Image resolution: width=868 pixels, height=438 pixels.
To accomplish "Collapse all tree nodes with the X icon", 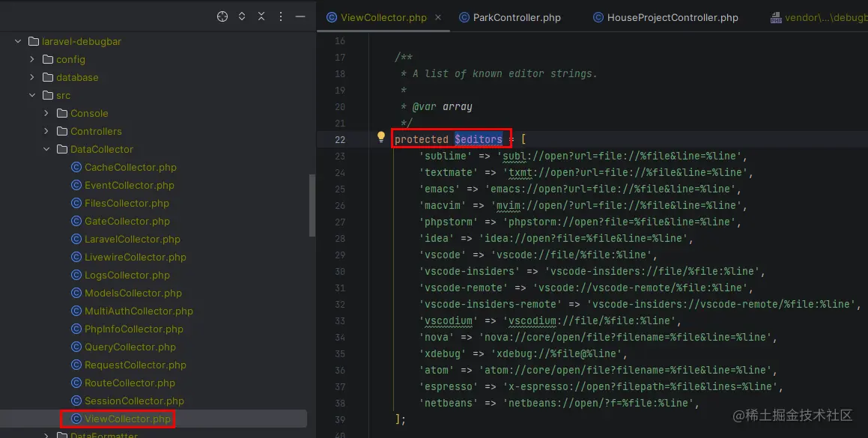I will coord(261,16).
